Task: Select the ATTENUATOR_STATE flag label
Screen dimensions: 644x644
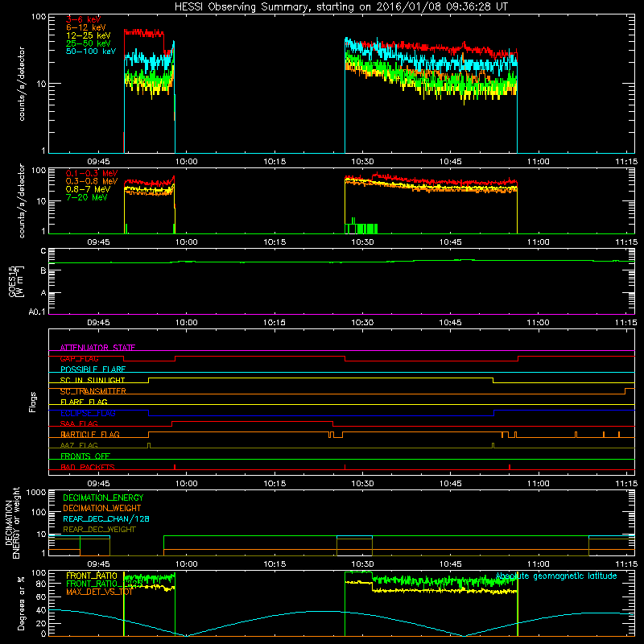Action: (97, 348)
